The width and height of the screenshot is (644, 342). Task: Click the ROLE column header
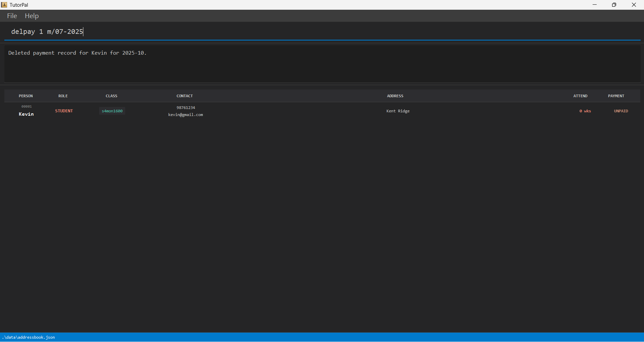click(63, 96)
